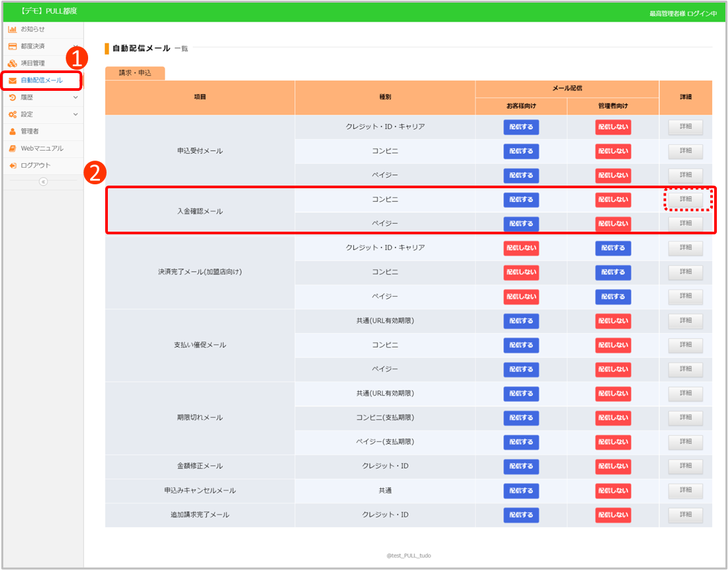Click the 管理者 user icon
Viewport: 728px width, 570px height.
point(12,131)
